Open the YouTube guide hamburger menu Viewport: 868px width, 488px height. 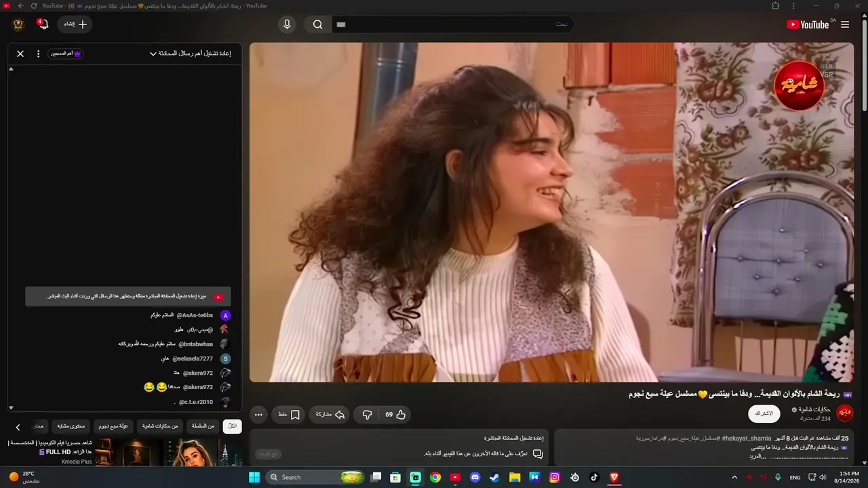845,24
